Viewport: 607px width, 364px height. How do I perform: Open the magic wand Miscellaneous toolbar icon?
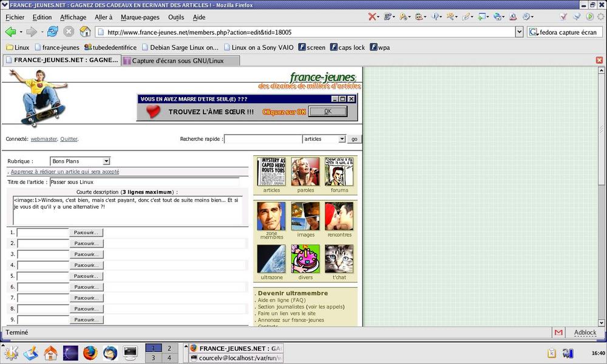[x=450, y=16]
